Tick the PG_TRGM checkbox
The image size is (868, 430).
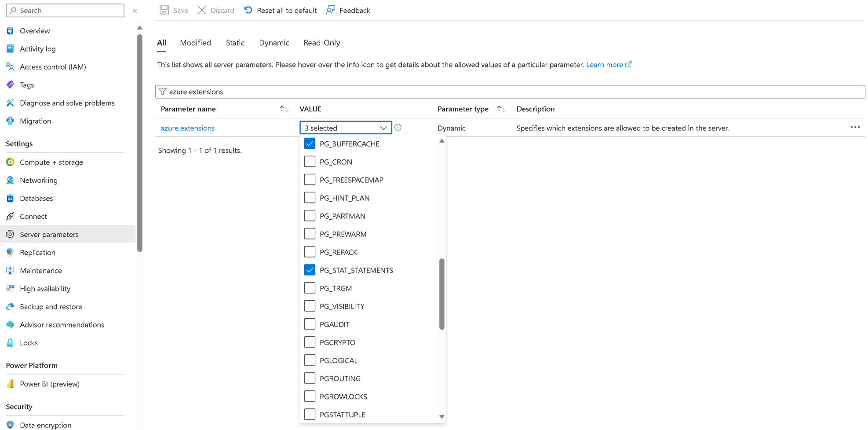point(310,288)
